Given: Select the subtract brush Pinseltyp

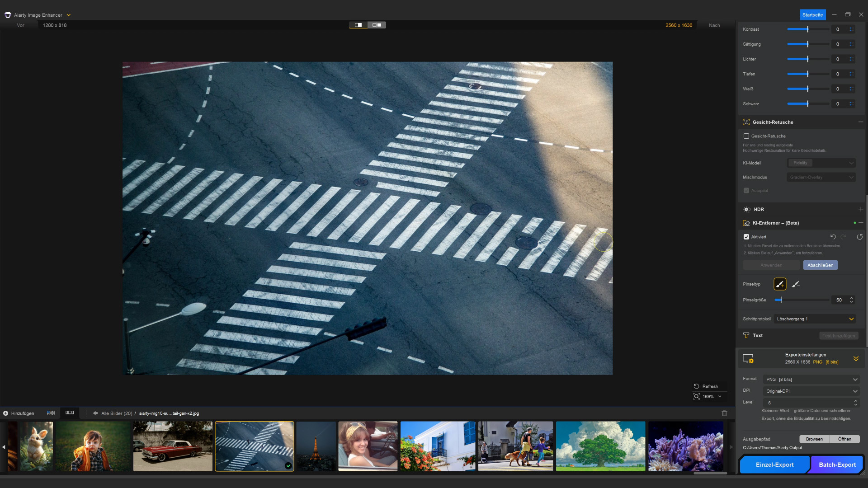Looking at the screenshot, I should [796, 284].
